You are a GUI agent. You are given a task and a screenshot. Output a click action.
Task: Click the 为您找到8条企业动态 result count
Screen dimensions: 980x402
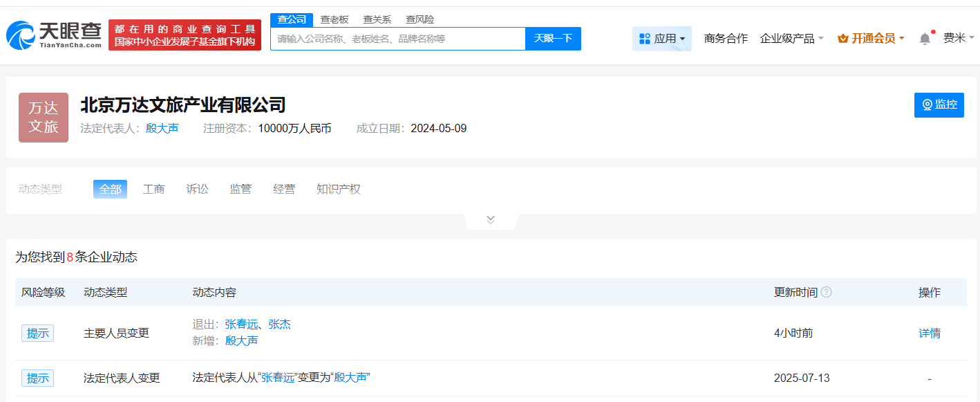click(77, 257)
